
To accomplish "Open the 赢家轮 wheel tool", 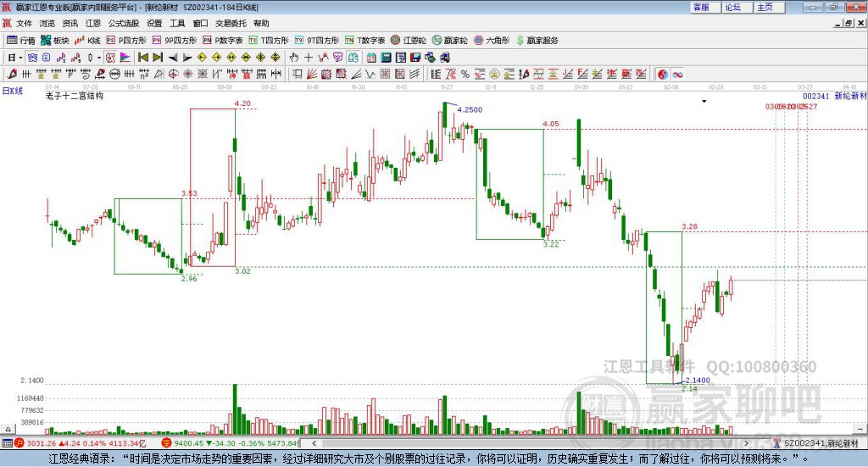I will click(x=450, y=41).
